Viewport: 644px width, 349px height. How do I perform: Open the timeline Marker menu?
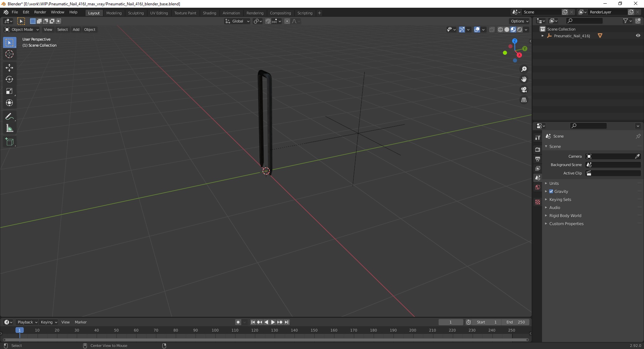[80, 322]
